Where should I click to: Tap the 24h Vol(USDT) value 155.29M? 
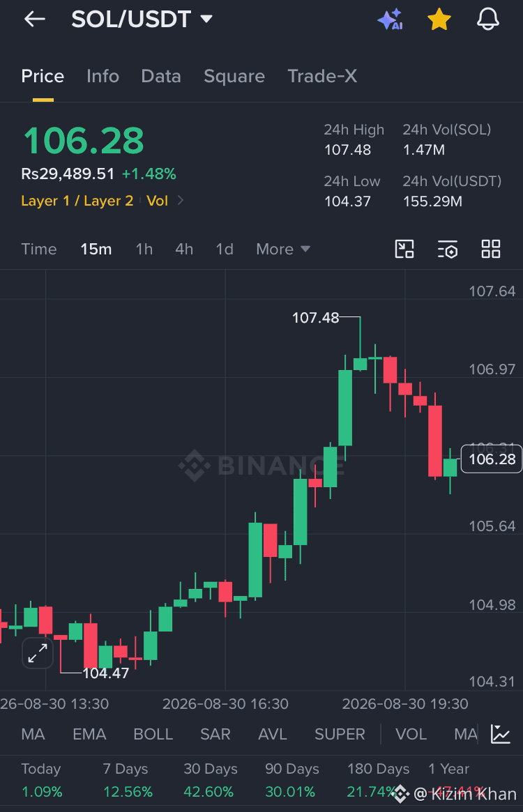pos(432,201)
